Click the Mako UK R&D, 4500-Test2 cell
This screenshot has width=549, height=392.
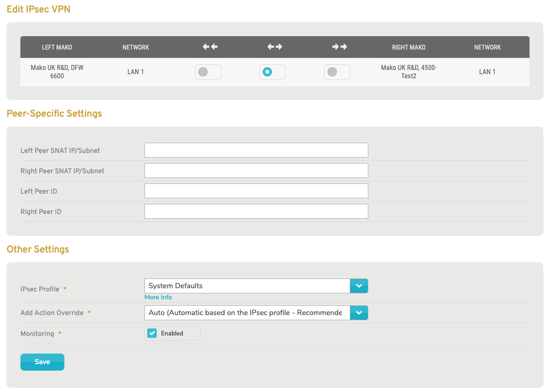pyautogui.click(x=408, y=72)
